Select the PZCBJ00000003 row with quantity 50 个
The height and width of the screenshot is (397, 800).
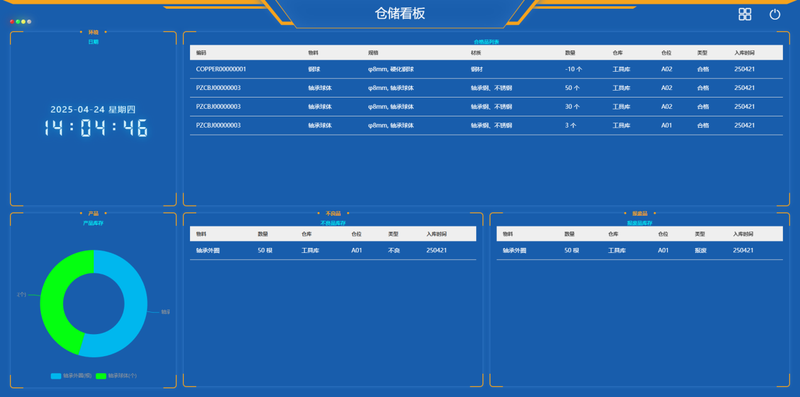[486, 88]
